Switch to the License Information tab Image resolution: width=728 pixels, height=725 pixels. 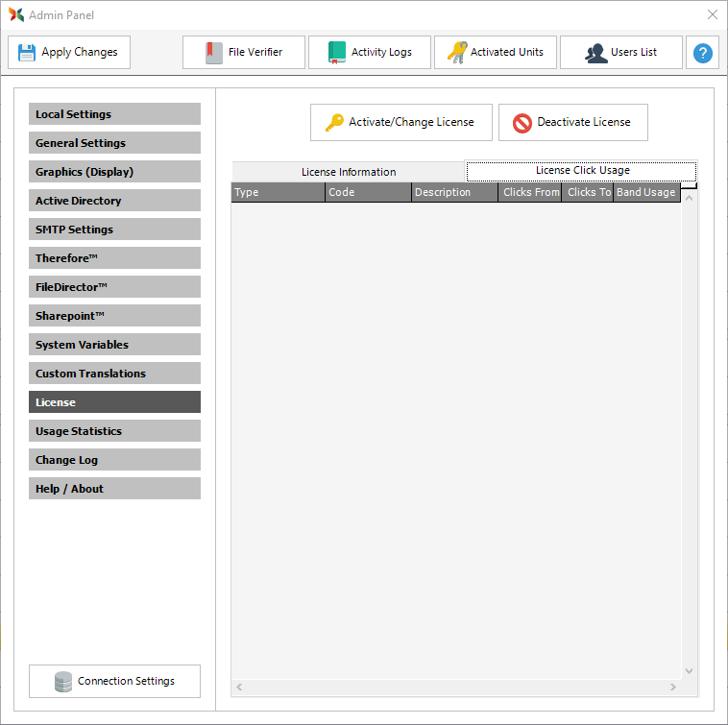(348, 172)
